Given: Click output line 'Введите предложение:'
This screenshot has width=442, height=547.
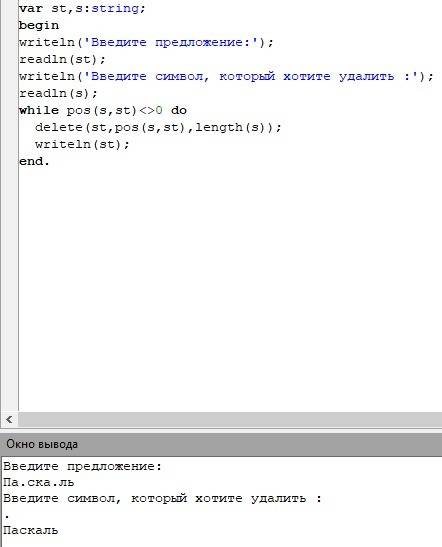Looking at the screenshot, I should pos(83,466).
